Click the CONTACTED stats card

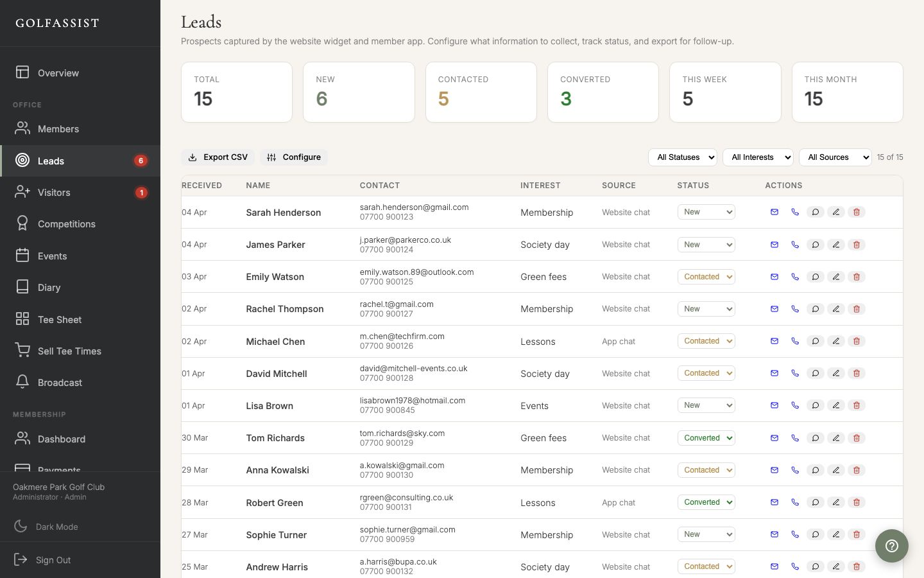click(x=481, y=92)
